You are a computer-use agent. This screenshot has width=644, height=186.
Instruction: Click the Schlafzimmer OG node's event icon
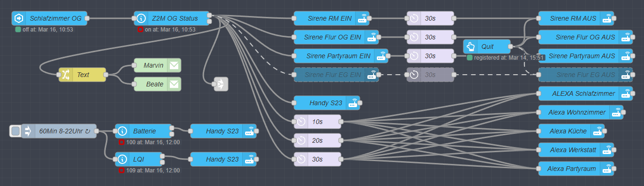19,18
